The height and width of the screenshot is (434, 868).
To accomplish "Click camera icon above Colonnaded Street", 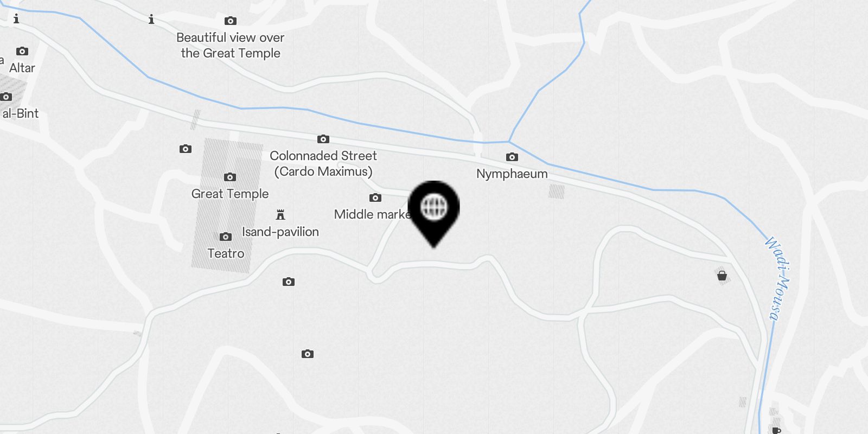I will click(323, 139).
